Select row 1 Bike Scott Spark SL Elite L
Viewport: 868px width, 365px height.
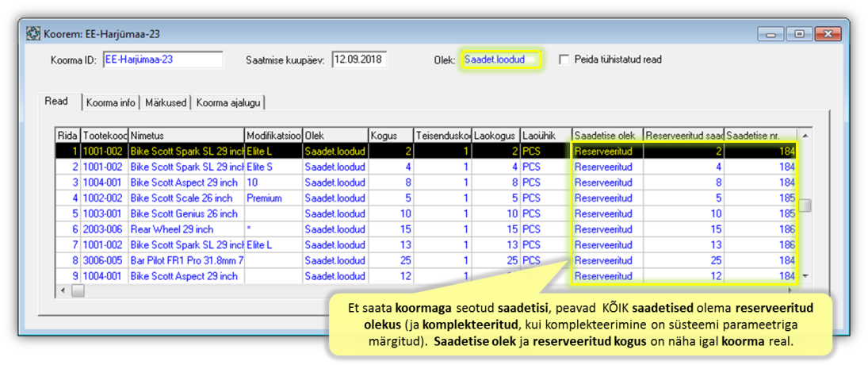point(426,151)
